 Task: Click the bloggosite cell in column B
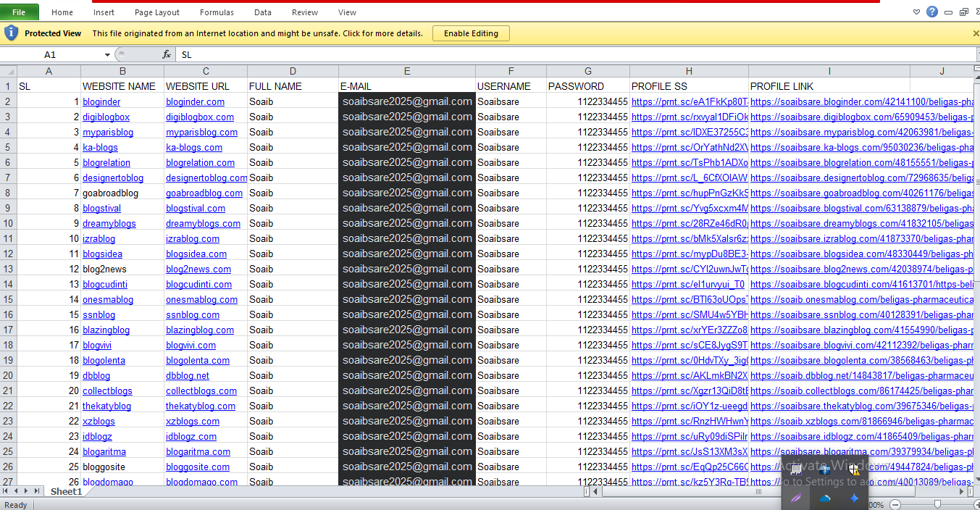pyautogui.click(x=122, y=467)
